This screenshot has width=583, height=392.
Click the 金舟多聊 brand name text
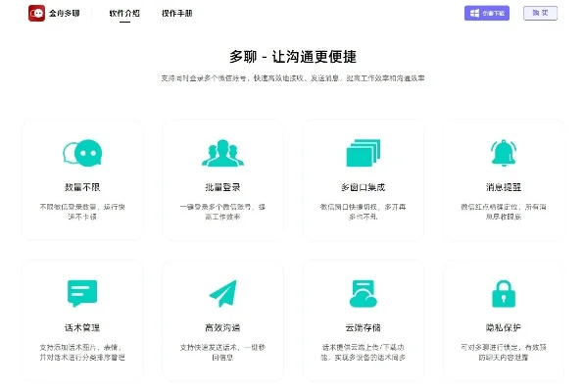[x=65, y=14]
